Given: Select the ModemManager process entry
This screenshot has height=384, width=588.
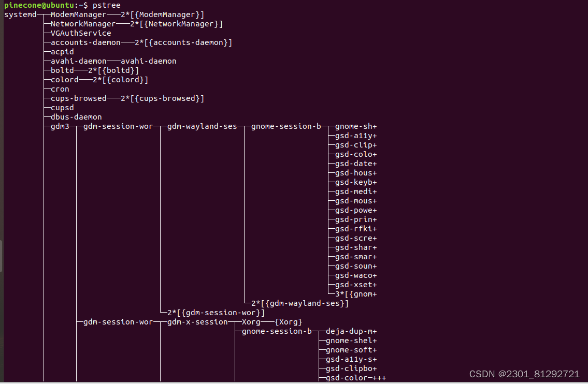Looking at the screenshot, I should 78,14.
